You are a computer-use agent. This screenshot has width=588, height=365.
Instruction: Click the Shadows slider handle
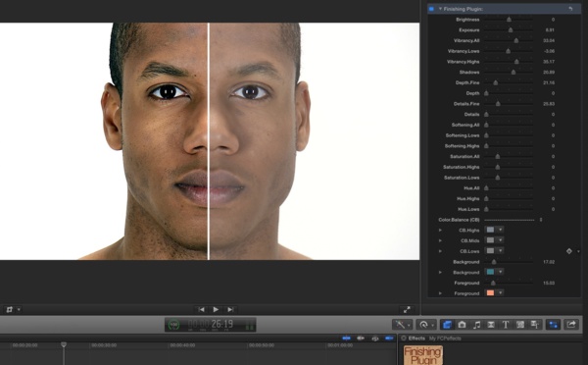tap(514, 72)
